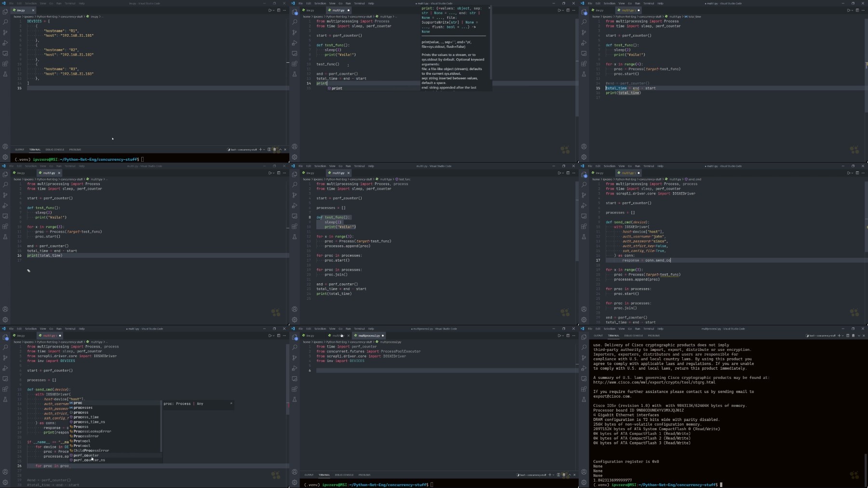The height and width of the screenshot is (488, 868).
Task: Choose perf_counter_ns from the autocomplete suggestion list
Action: [x=89, y=460]
